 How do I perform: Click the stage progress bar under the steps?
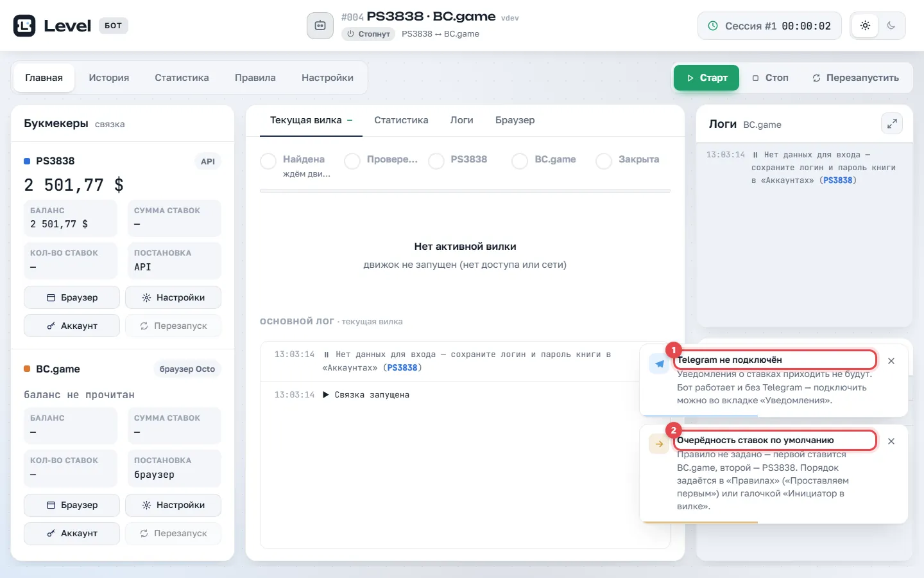tap(465, 191)
